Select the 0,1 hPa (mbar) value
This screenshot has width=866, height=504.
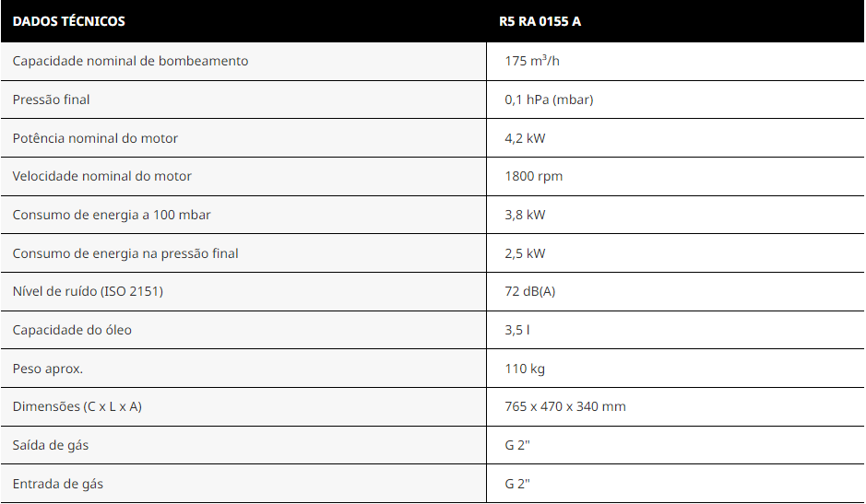[549, 100]
